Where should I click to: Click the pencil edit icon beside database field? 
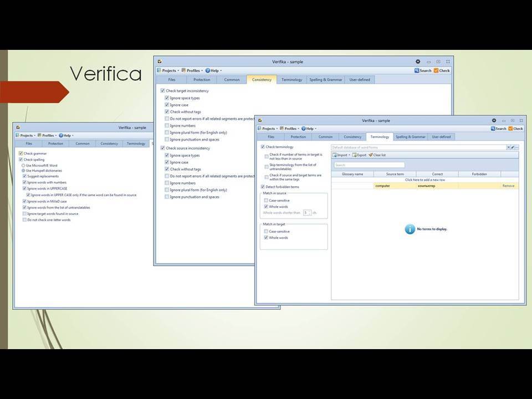click(513, 147)
